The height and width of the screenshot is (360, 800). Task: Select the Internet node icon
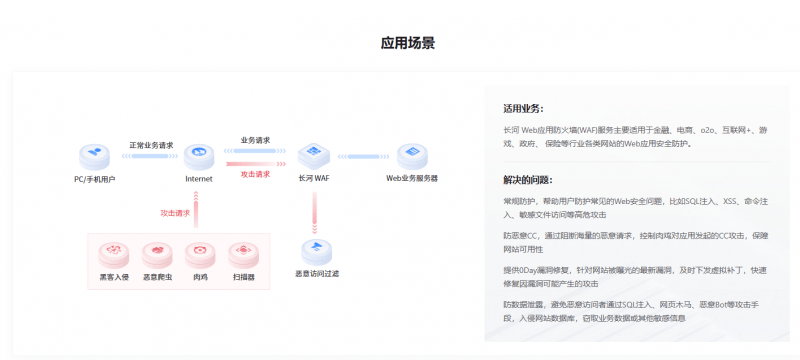pyautogui.click(x=199, y=157)
